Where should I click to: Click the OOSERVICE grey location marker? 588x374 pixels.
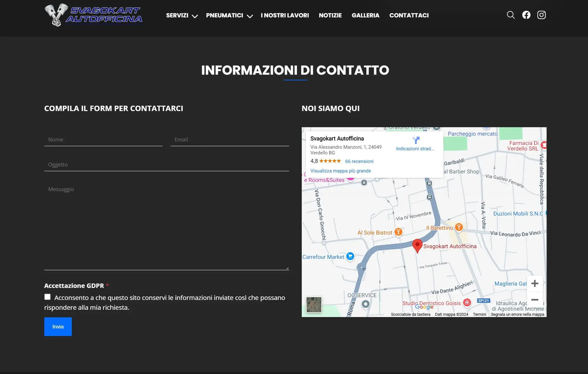[x=366, y=304]
